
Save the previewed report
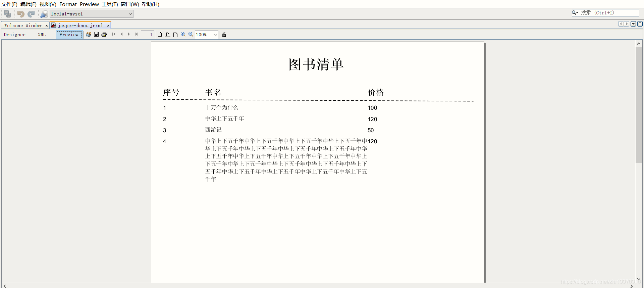(96, 34)
